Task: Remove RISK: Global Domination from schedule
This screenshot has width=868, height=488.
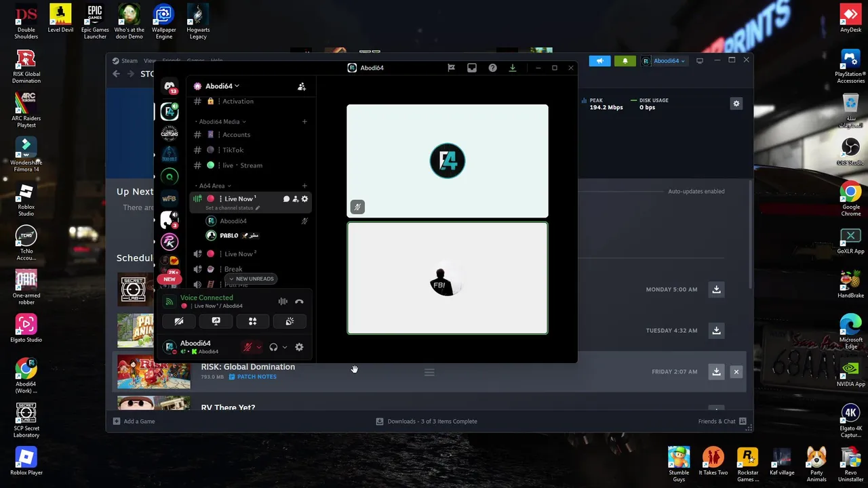Action: point(736,371)
